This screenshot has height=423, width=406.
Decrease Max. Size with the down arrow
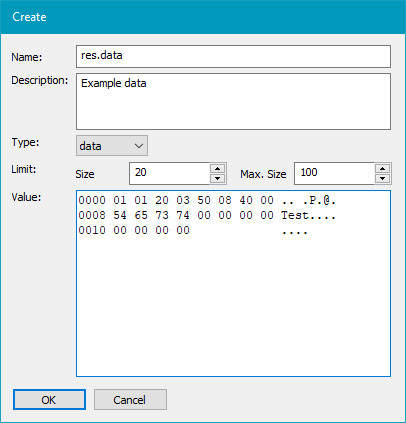[x=383, y=178]
